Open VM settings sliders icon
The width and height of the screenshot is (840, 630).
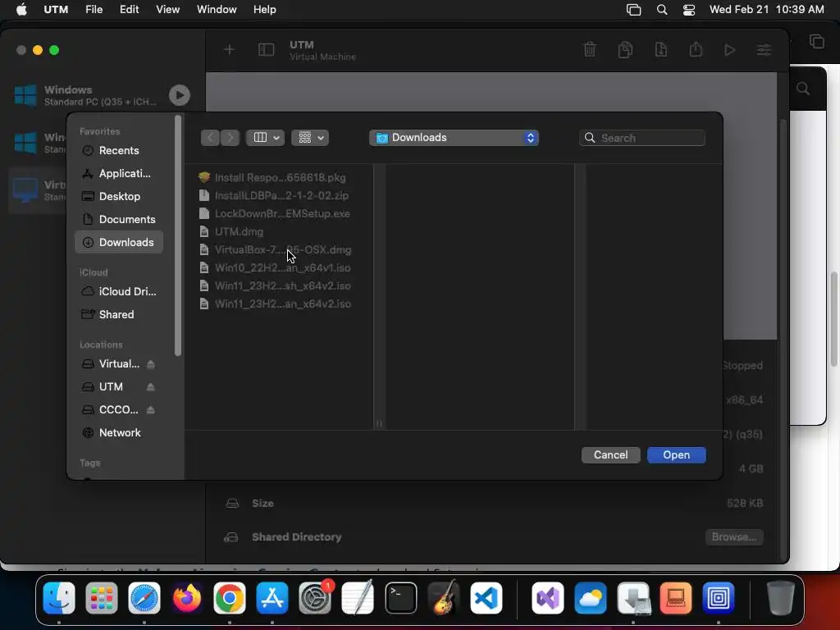click(x=764, y=50)
